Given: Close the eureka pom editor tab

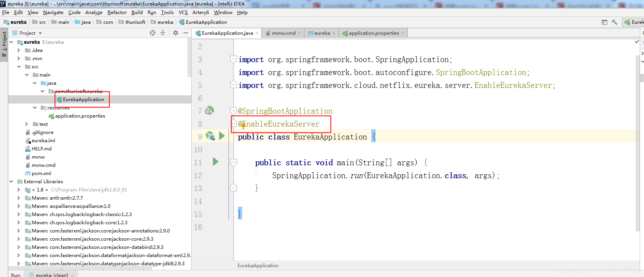Looking at the screenshot, I should click(334, 33).
